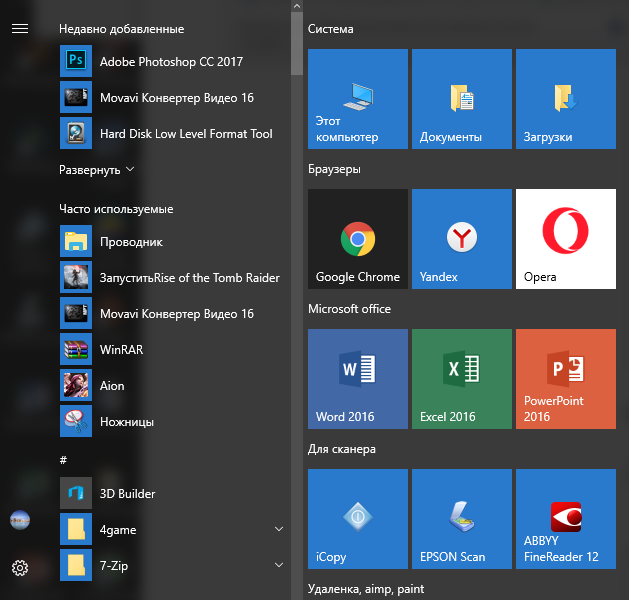Start the Aion game
Viewport: 629px width, 600px height.
pyautogui.click(x=174, y=385)
